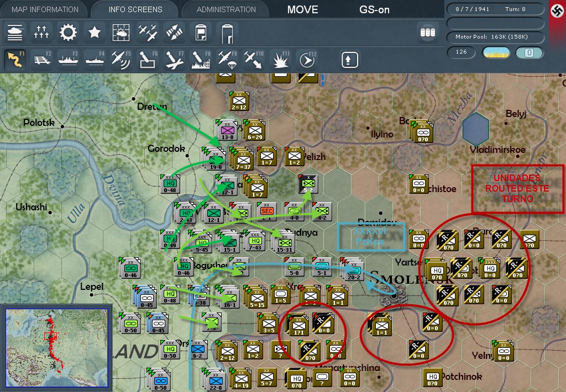Image resolution: width=566 pixels, height=392 pixels.
Task: Select the F11 explosion mode
Action: coord(280,60)
